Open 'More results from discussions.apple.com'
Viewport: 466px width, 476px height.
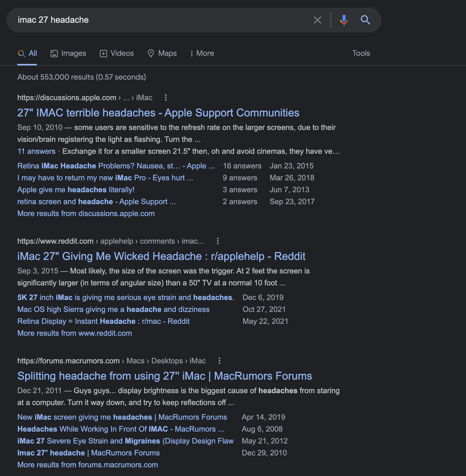pos(86,214)
